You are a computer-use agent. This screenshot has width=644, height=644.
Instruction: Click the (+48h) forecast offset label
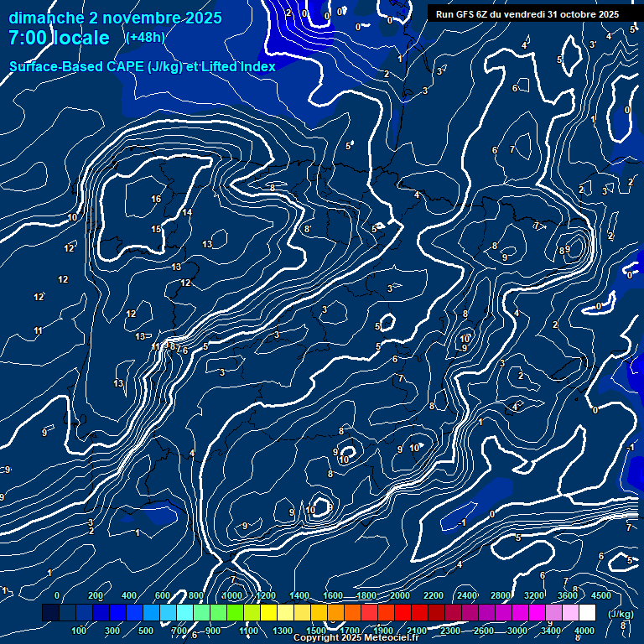pos(145,38)
